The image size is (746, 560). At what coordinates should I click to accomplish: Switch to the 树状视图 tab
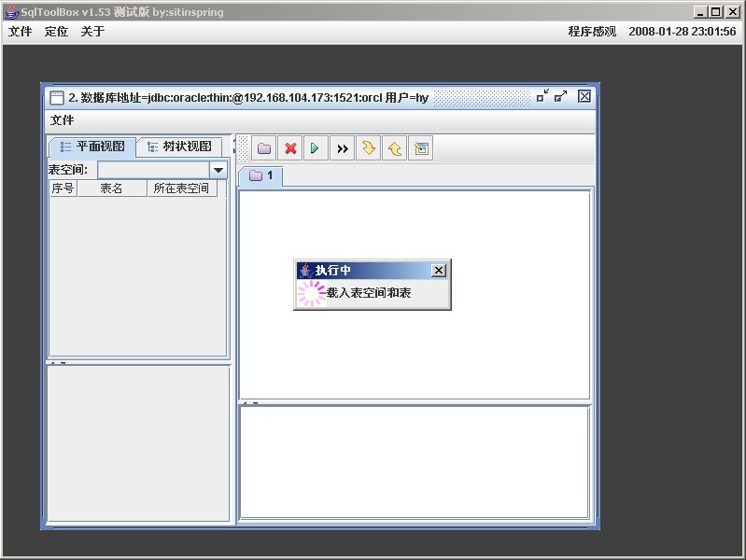[x=179, y=147]
